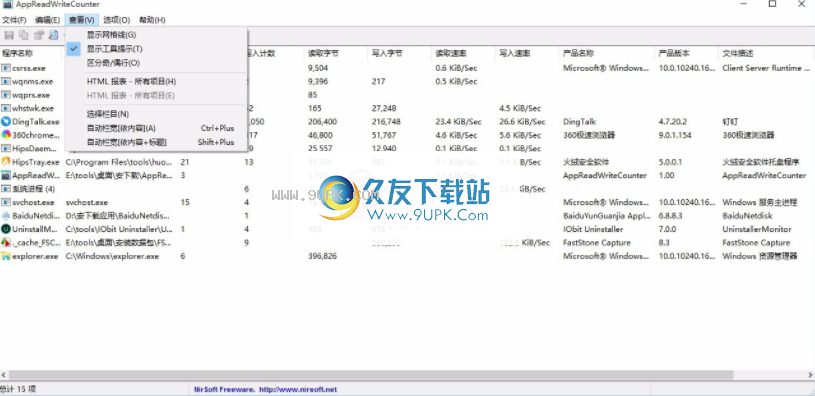
Task: Click the Save toolbar icon
Action: click(x=9, y=35)
